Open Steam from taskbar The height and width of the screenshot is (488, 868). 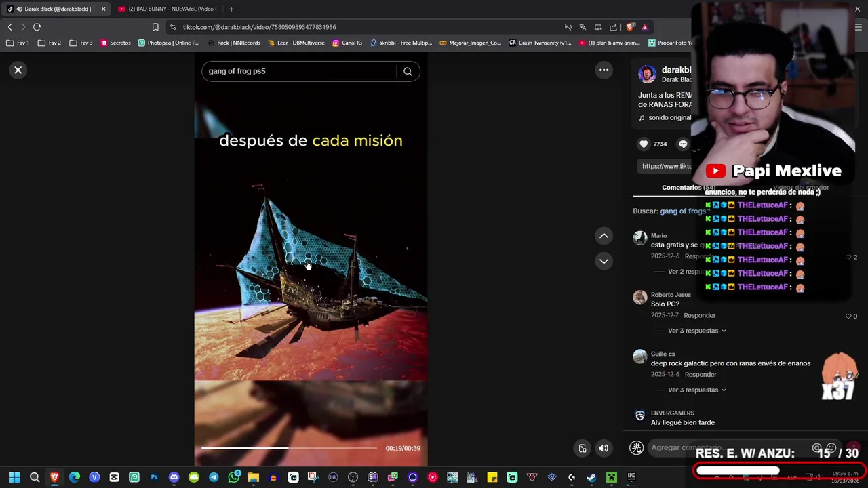tap(591, 477)
